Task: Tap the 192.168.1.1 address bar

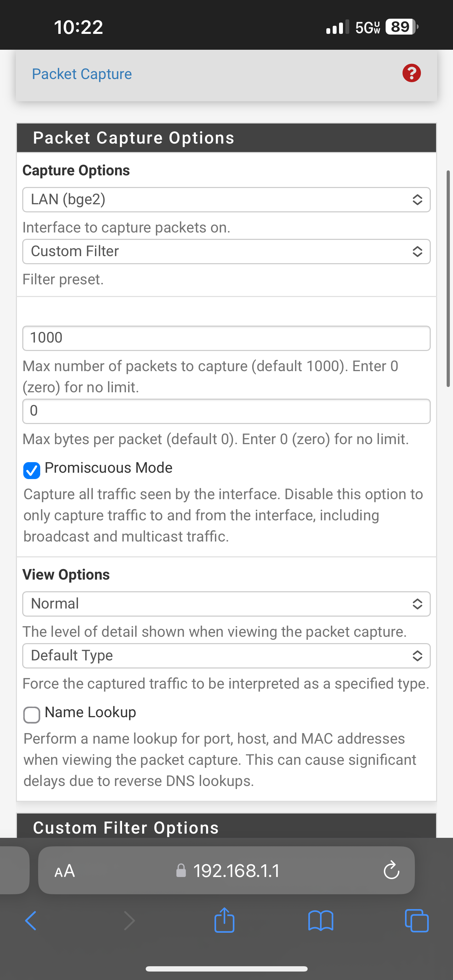Action: [226, 870]
